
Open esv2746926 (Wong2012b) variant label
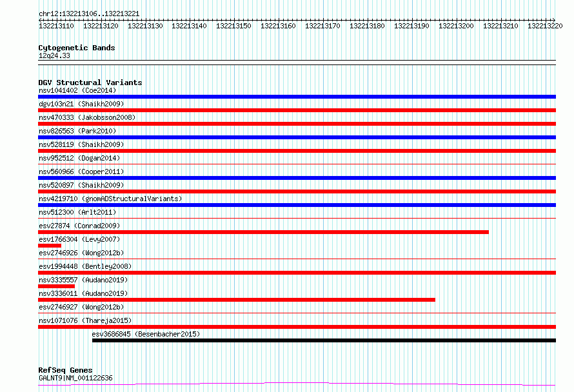coord(81,253)
